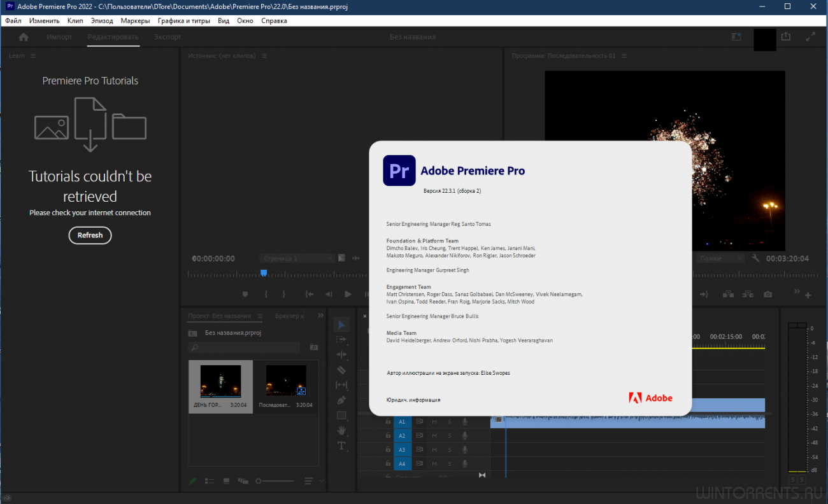Image resolution: width=828 pixels, height=504 pixels.
Task: Click Lift button in Program monitor
Action: [x=727, y=294]
